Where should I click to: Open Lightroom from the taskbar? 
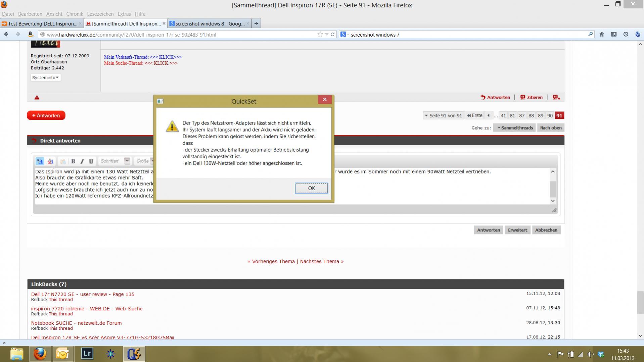(87, 354)
